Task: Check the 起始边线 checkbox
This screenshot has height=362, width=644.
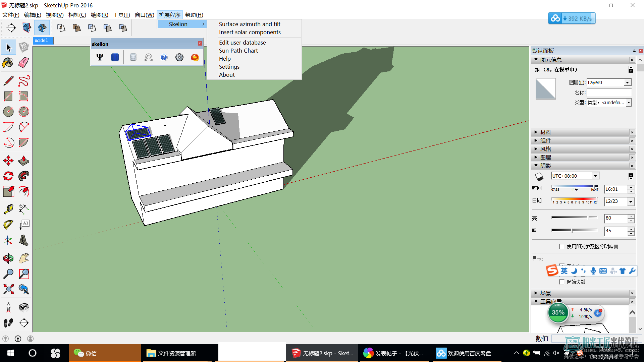Action: (x=562, y=282)
